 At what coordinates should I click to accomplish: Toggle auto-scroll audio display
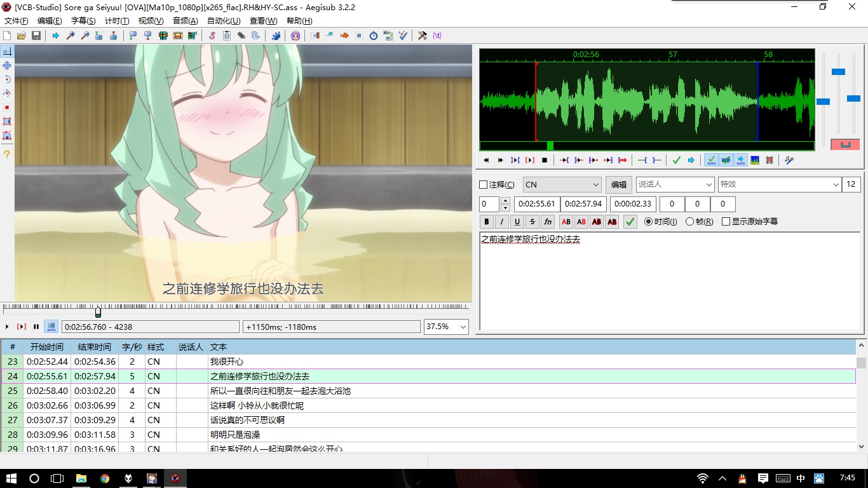click(x=741, y=160)
